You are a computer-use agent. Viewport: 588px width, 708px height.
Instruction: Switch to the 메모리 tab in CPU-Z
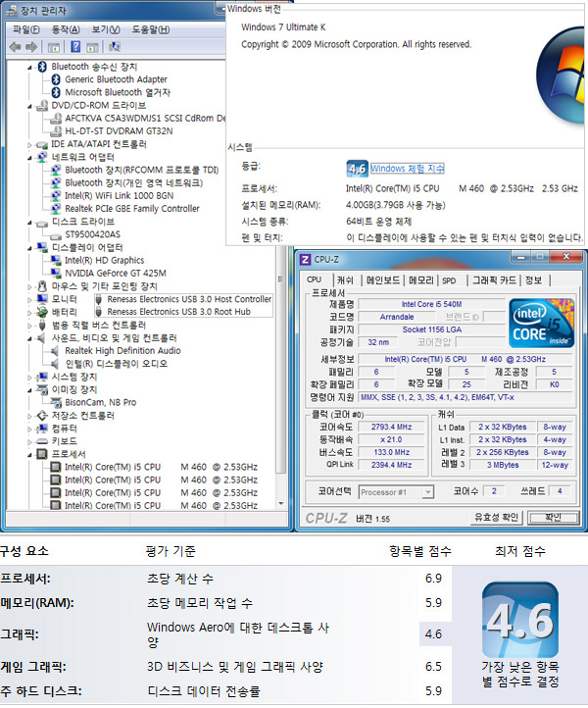(421, 280)
